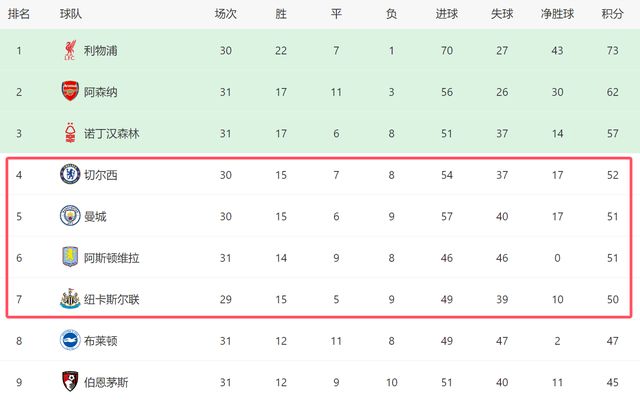
Task: Select the 纽卡斯尔联 team name
Action: click(x=112, y=299)
